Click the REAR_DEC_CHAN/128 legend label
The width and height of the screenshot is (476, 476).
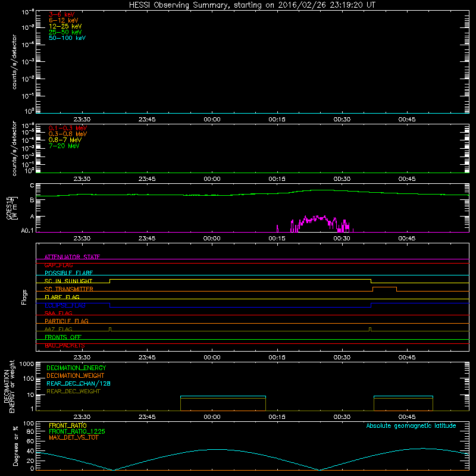[x=79, y=383]
